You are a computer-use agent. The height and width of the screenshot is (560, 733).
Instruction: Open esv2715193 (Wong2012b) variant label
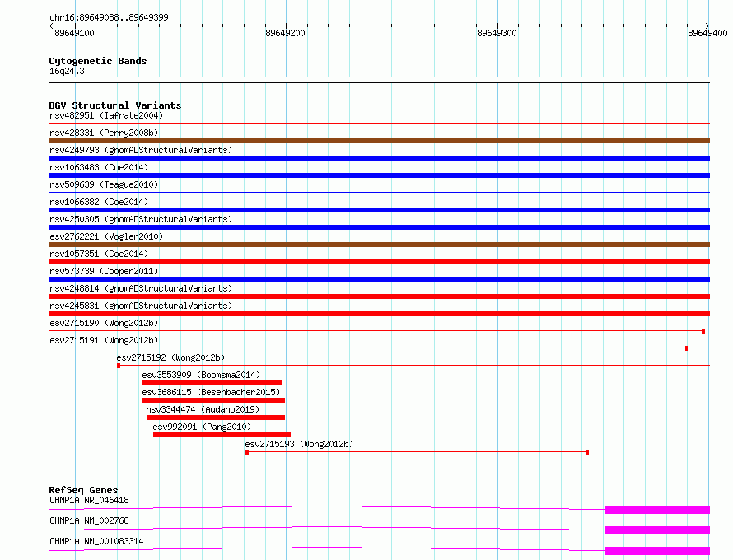tap(299, 444)
